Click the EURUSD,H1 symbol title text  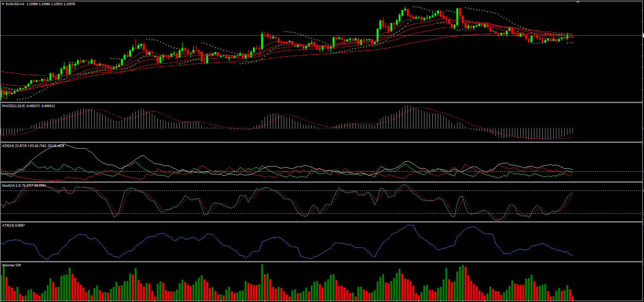15,4
